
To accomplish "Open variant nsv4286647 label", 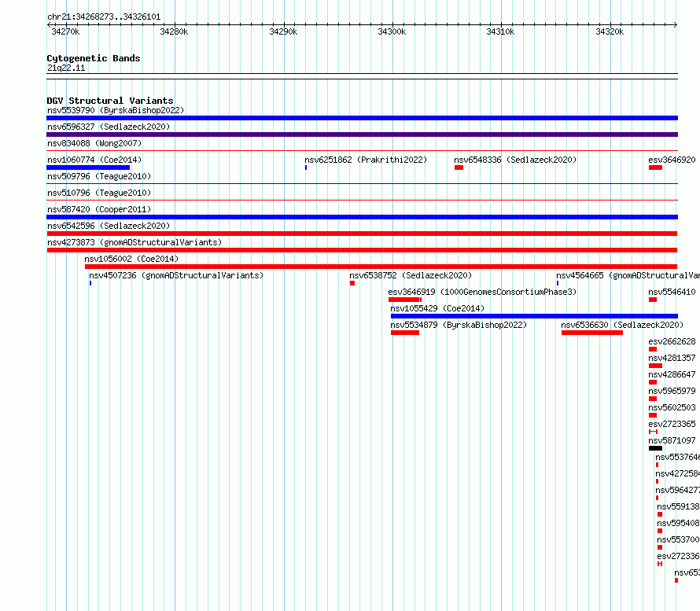I will (672, 374).
